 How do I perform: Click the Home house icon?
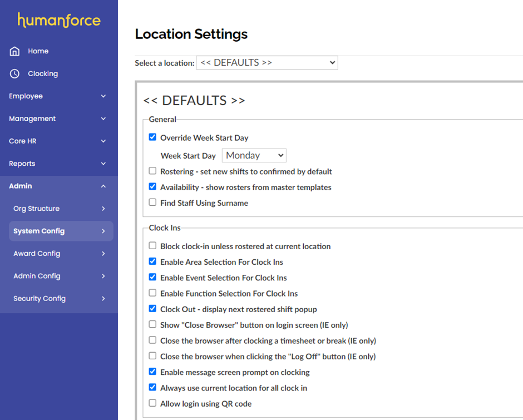[14, 51]
